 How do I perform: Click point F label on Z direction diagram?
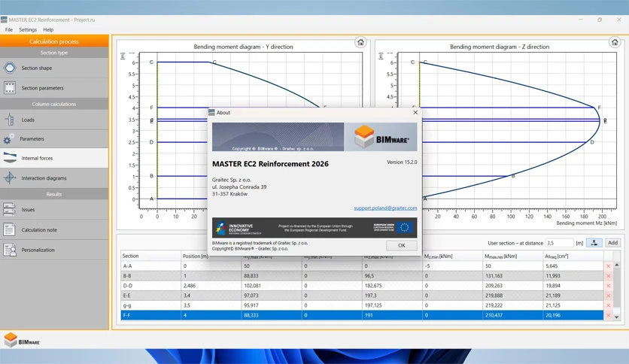coord(600,108)
